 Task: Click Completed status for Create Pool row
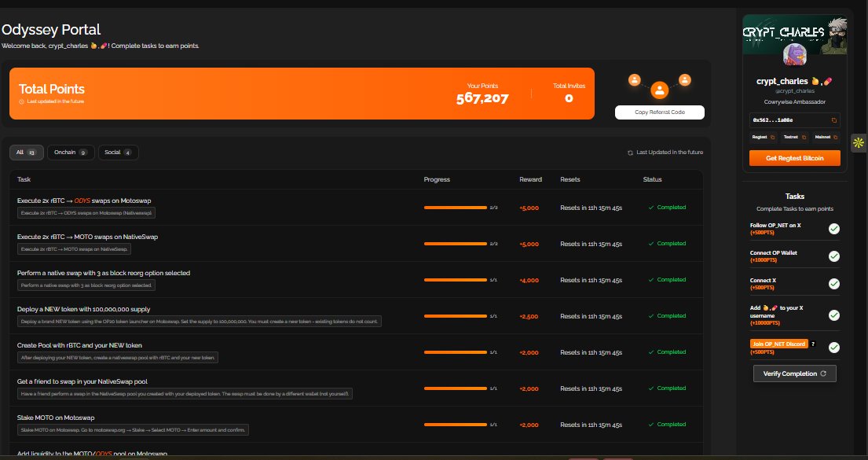click(667, 352)
